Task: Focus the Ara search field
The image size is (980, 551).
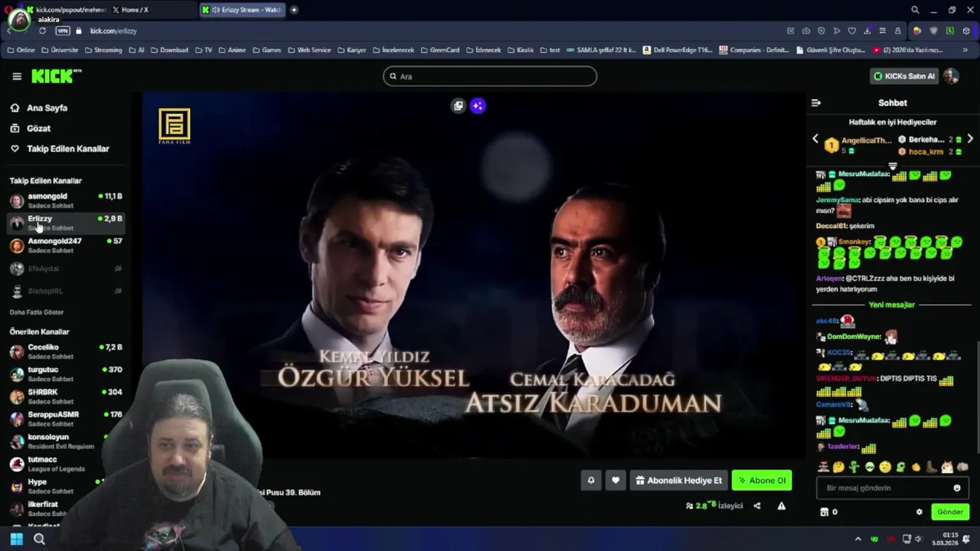Action: 490,76
